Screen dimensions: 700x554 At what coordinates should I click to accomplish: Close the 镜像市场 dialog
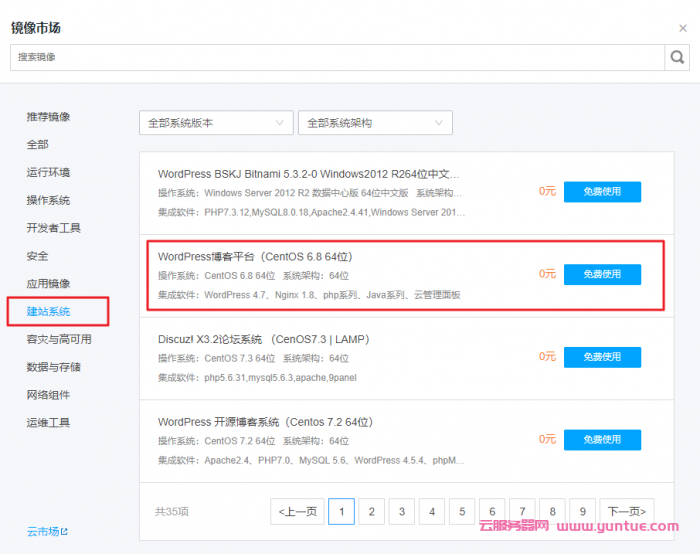pyautogui.click(x=683, y=29)
